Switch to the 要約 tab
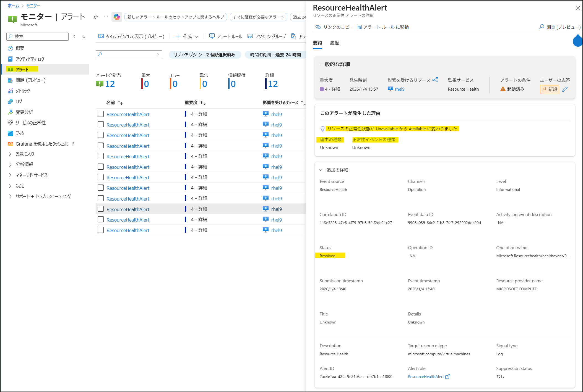This screenshot has height=392, width=583. [x=317, y=43]
